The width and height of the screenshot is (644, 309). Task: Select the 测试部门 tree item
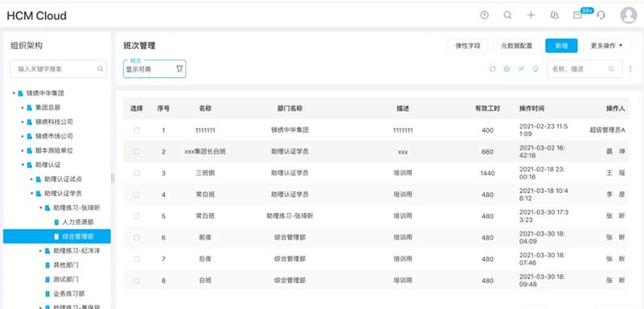pyautogui.click(x=66, y=279)
